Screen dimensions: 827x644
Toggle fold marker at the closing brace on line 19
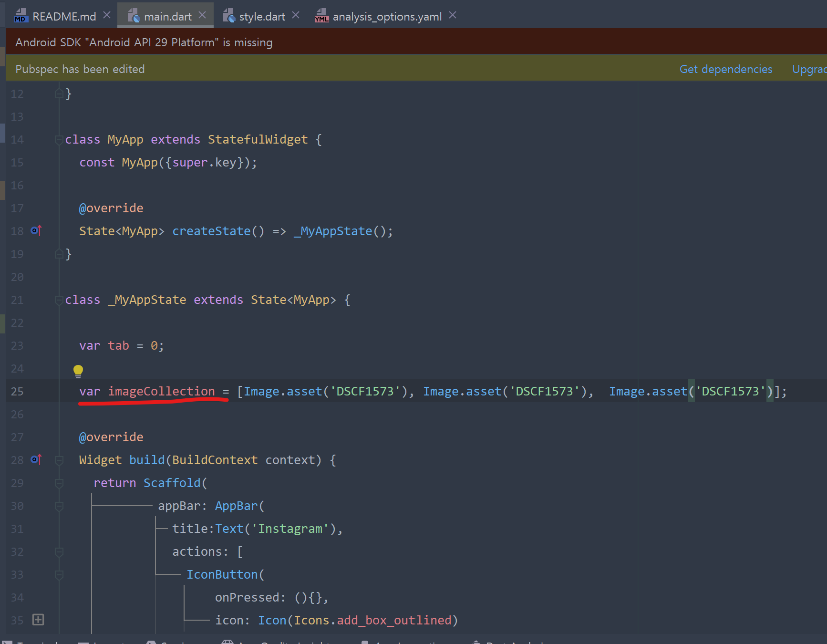tap(59, 254)
